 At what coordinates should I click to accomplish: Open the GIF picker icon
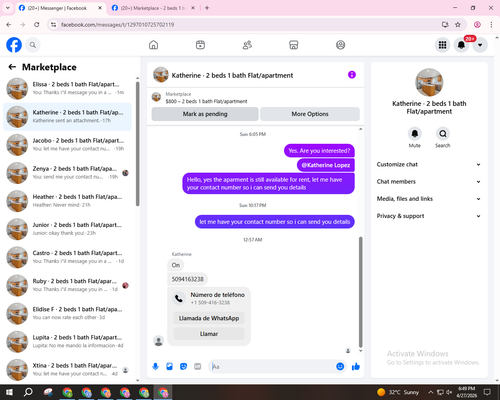coord(198,367)
